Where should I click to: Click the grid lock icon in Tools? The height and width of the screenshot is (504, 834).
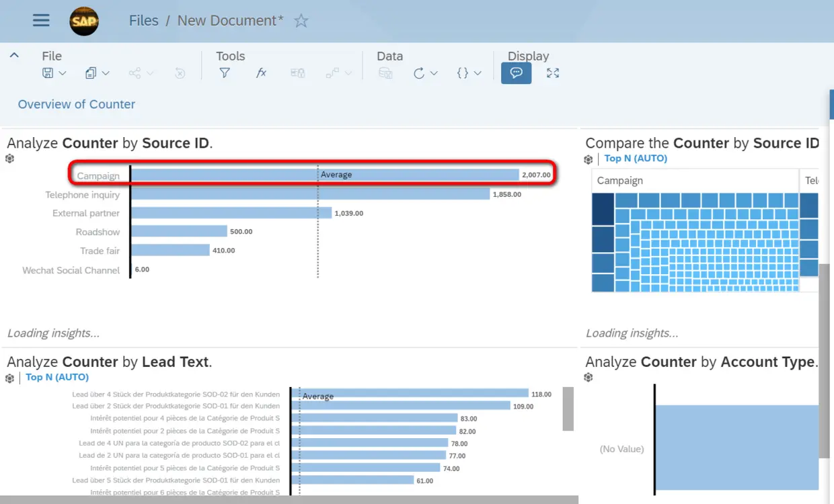coord(297,73)
